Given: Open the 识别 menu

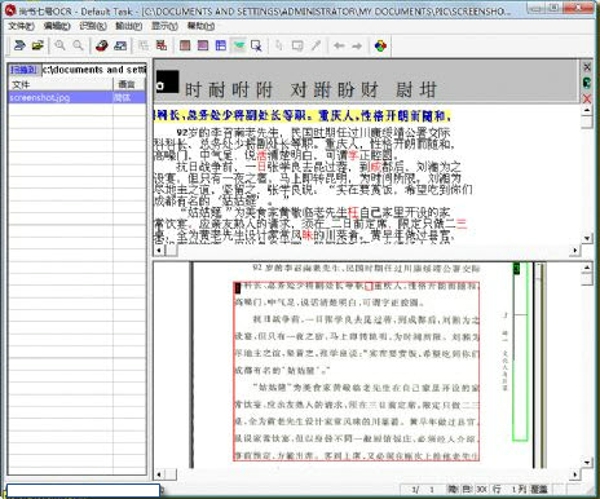Looking at the screenshot, I should [92, 26].
